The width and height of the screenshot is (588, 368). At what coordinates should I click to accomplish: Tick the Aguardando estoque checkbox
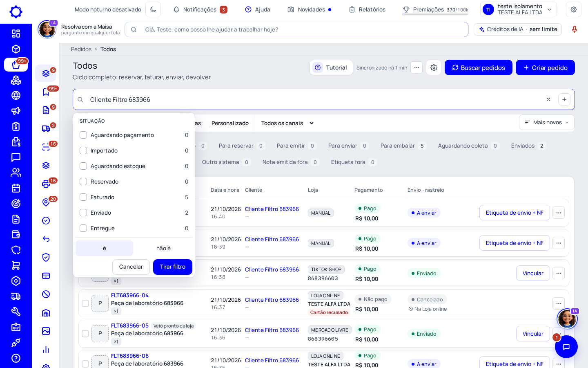click(83, 166)
